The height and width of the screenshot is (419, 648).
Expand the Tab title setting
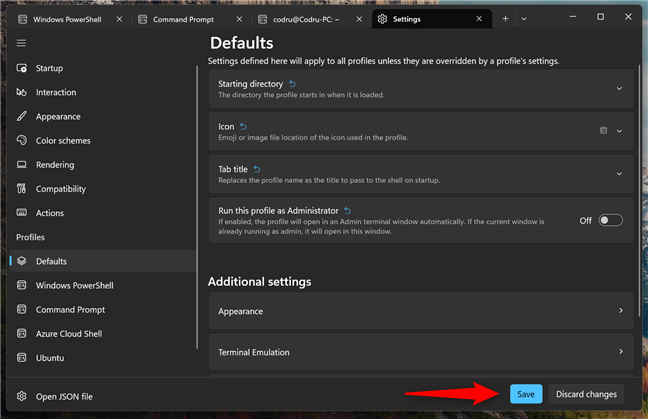coord(619,174)
